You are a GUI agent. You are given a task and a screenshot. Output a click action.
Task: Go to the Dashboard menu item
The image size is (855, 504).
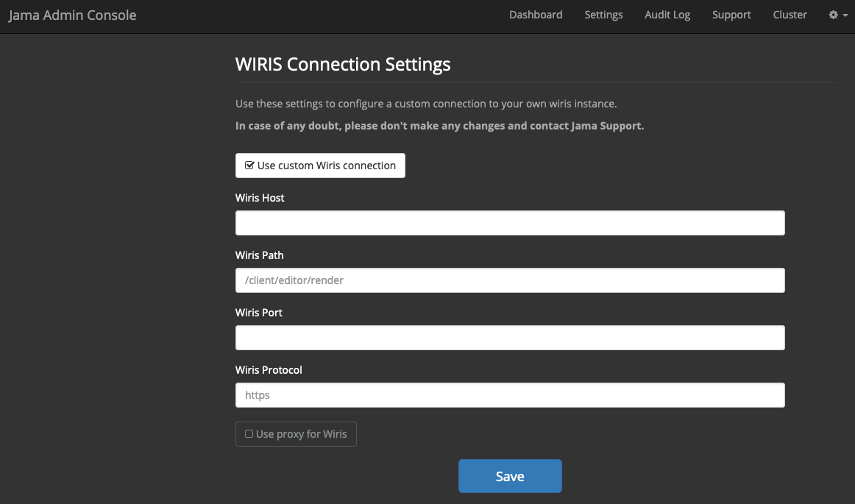(536, 15)
